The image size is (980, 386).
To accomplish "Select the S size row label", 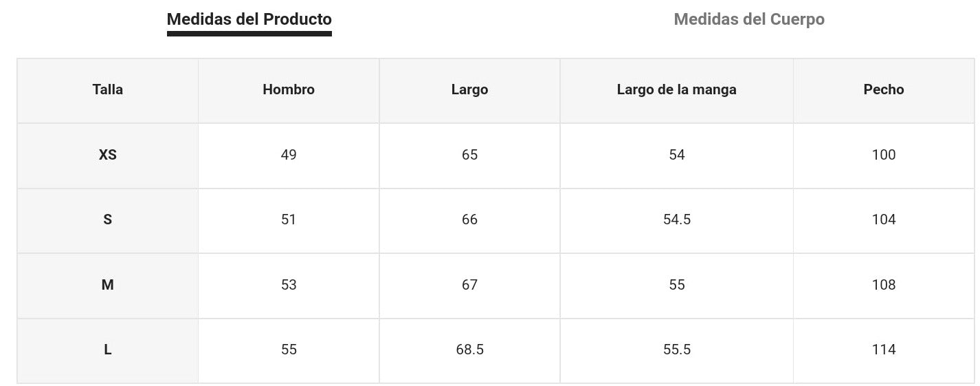I will click(108, 219).
